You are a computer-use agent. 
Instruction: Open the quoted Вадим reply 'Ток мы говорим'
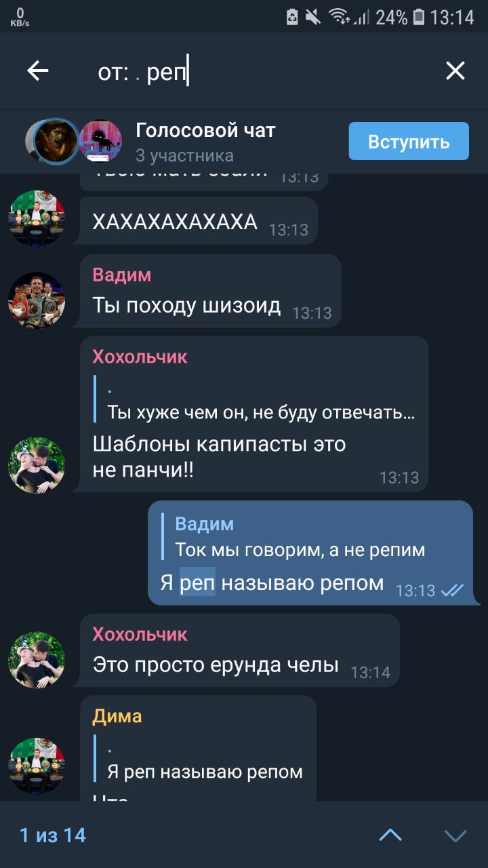(300, 537)
